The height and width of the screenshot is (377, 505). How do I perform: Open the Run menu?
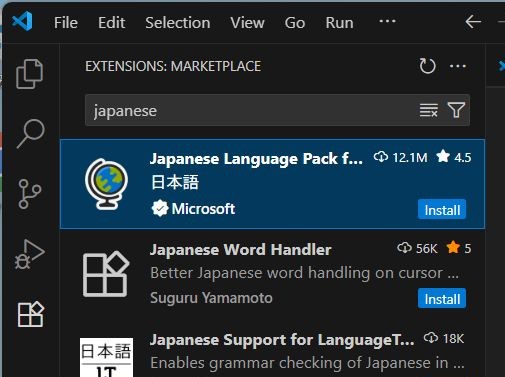(339, 23)
